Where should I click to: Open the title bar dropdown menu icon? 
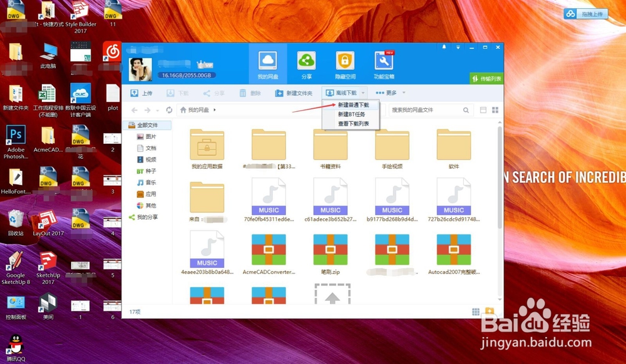[458, 47]
